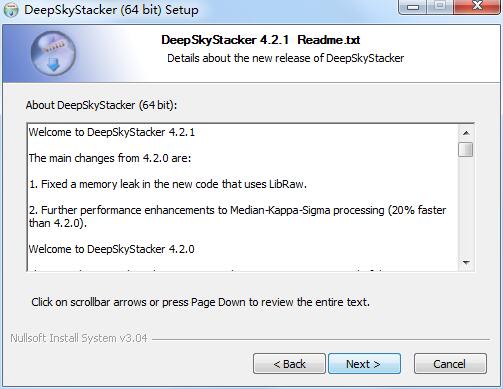Click the Median-Kappa-Sigma performance line
The image size is (503, 389).
click(x=237, y=217)
